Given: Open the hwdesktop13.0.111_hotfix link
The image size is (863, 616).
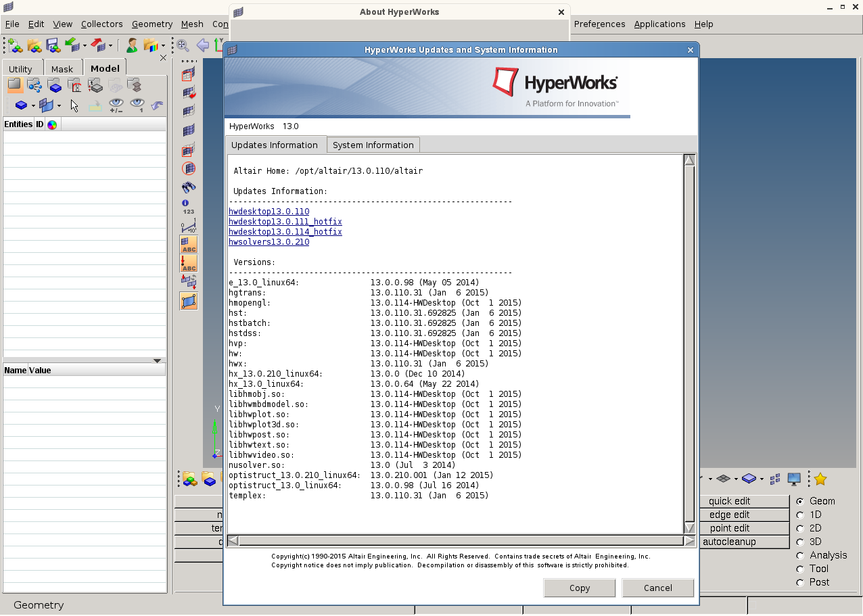Looking at the screenshot, I should tap(285, 222).
